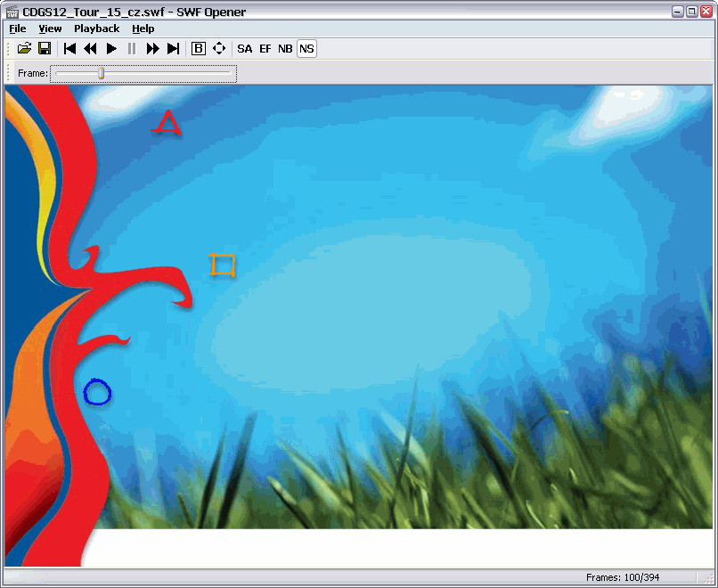Open the File menu
718x588 pixels.
coord(18,29)
